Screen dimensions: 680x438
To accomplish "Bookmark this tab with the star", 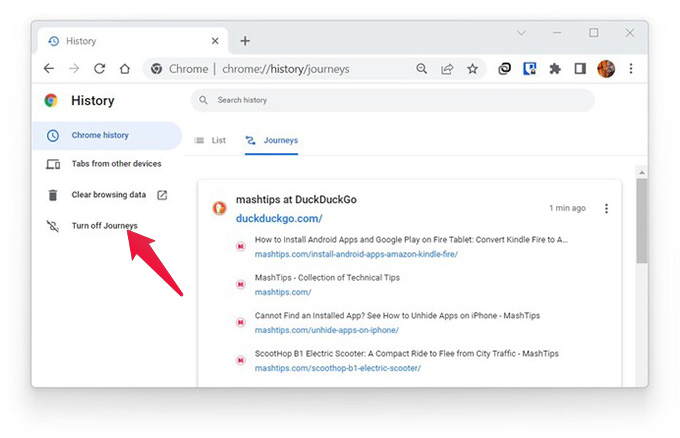I will pyautogui.click(x=472, y=69).
